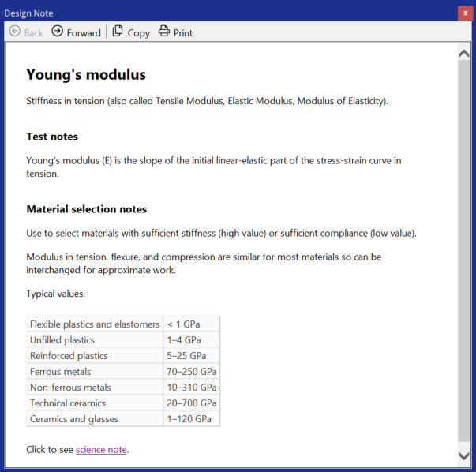Viewport: 476px width, 472px height.
Task: Click the vertical scrollbar thumb
Action: pyautogui.click(x=464, y=250)
